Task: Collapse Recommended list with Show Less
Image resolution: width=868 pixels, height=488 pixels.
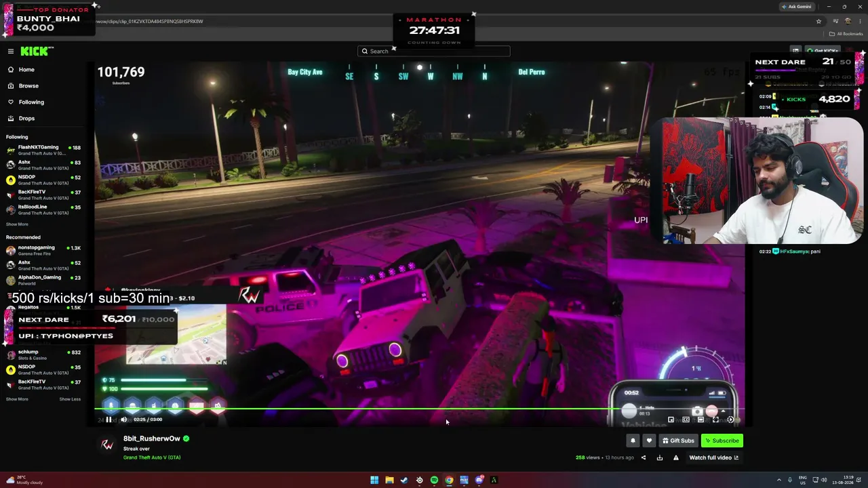Action: click(x=70, y=399)
